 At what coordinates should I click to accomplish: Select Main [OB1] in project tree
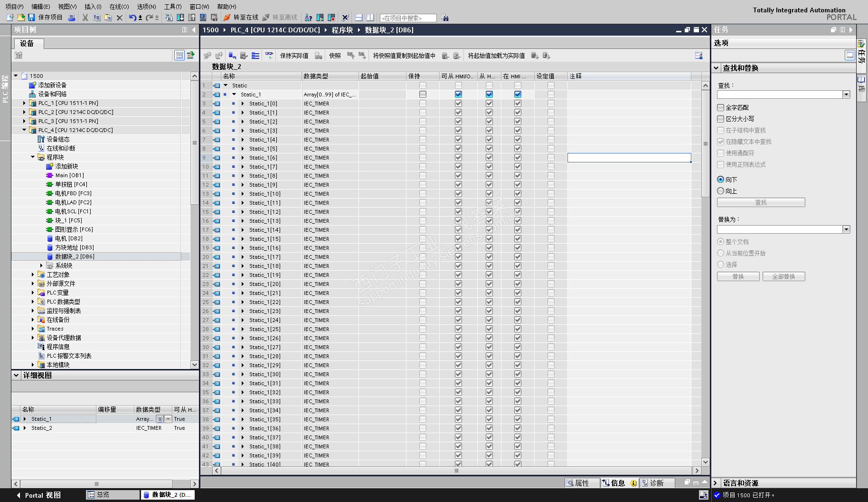point(69,175)
